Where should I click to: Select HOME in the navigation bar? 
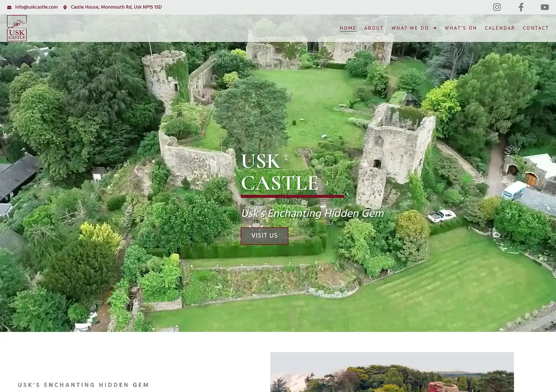point(348,28)
